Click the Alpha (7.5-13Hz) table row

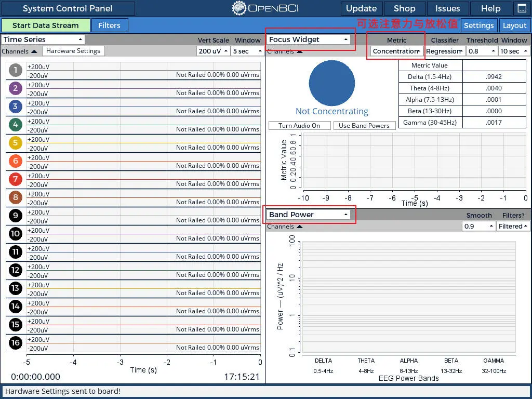point(462,100)
